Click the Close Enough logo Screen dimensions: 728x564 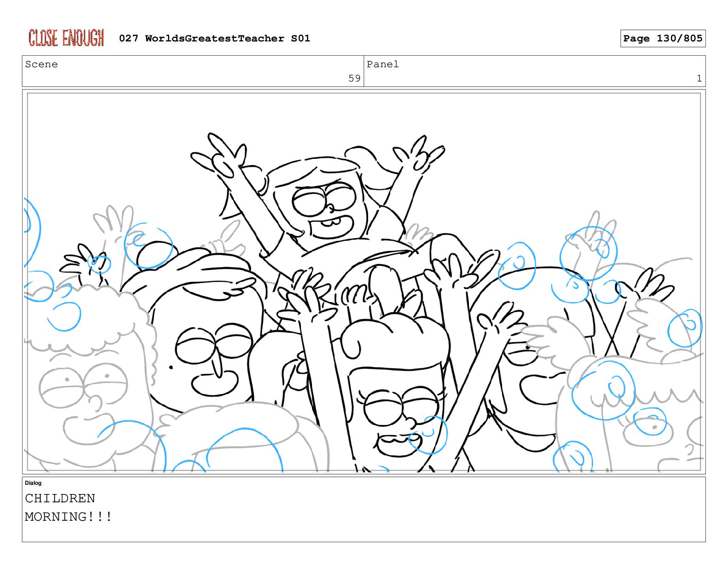coord(66,38)
